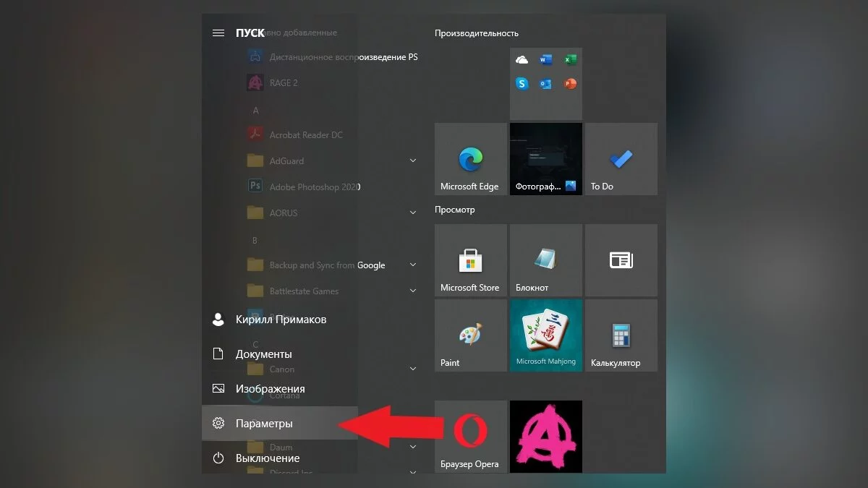Expand the Battlestate Games folder chevron
Screen dimensions: 868x488
click(x=413, y=291)
